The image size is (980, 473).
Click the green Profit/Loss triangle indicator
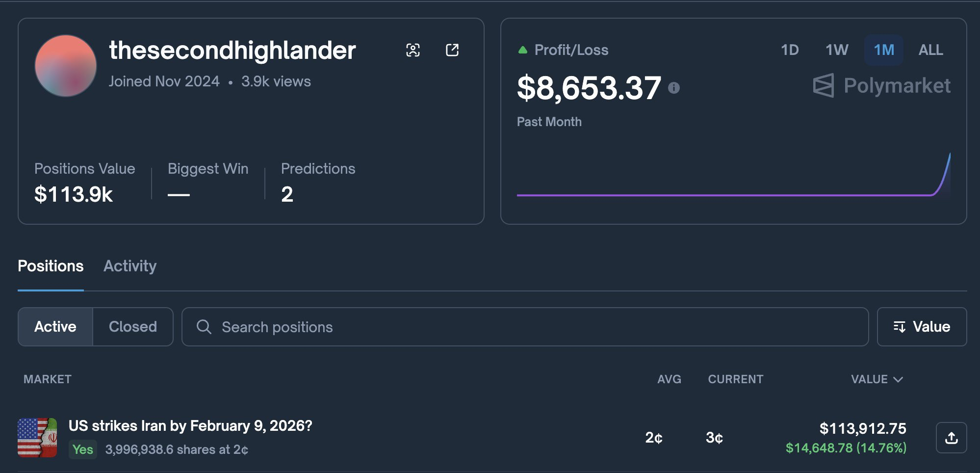523,50
